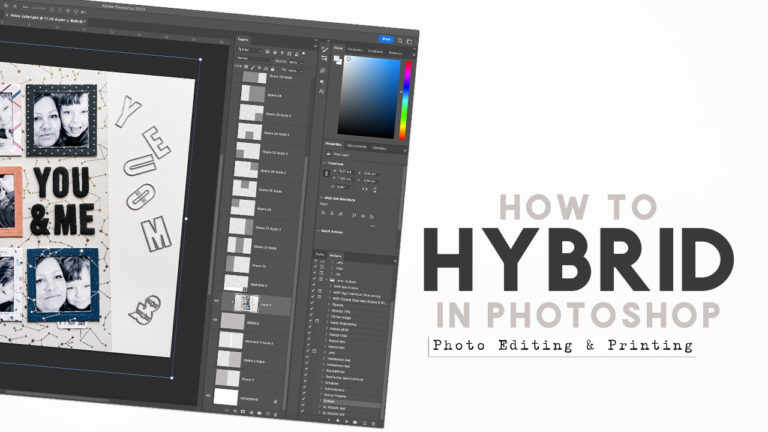Add a layer mask from Layers footer

click(x=242, y=411)
